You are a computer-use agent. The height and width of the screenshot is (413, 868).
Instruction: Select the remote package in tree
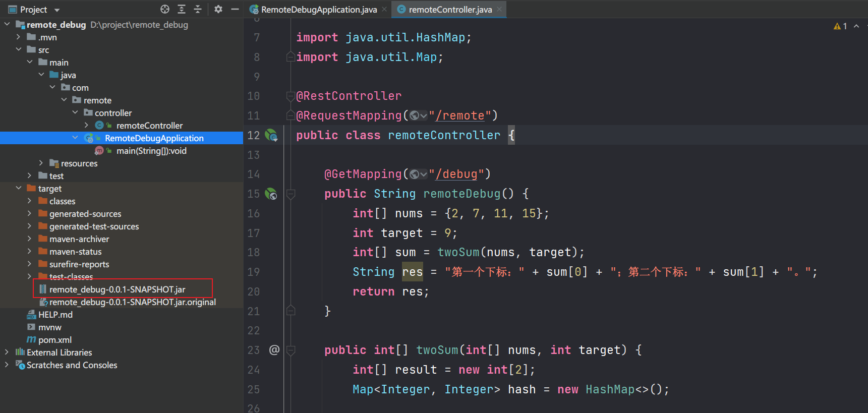point(97,100)
